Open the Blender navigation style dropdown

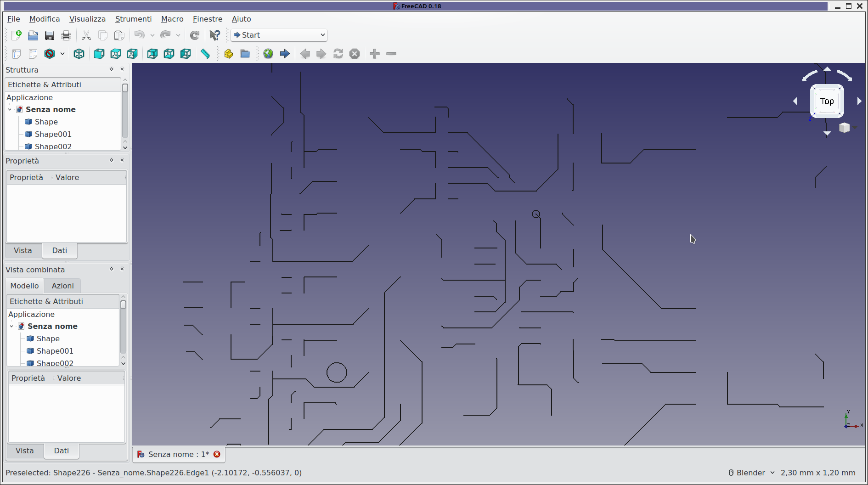coord(751,473)
